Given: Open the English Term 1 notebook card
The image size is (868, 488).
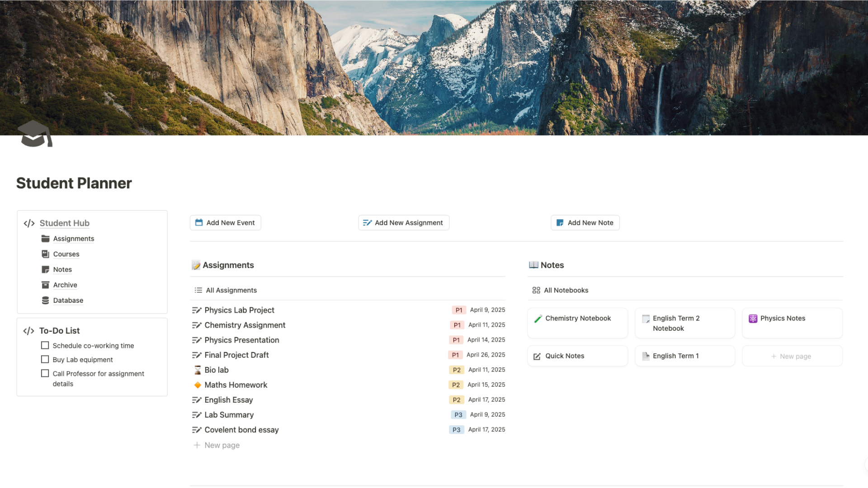Looking at the screenshot, I should pyautogui.click(x=676, y=356).
